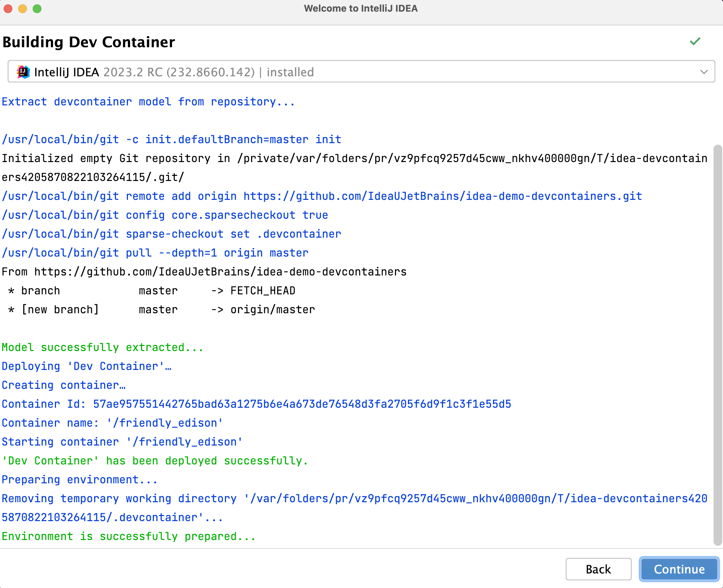Click 'Creating container…' line
The height and width of the screenshot is (588, 723).
click(64, 385)
